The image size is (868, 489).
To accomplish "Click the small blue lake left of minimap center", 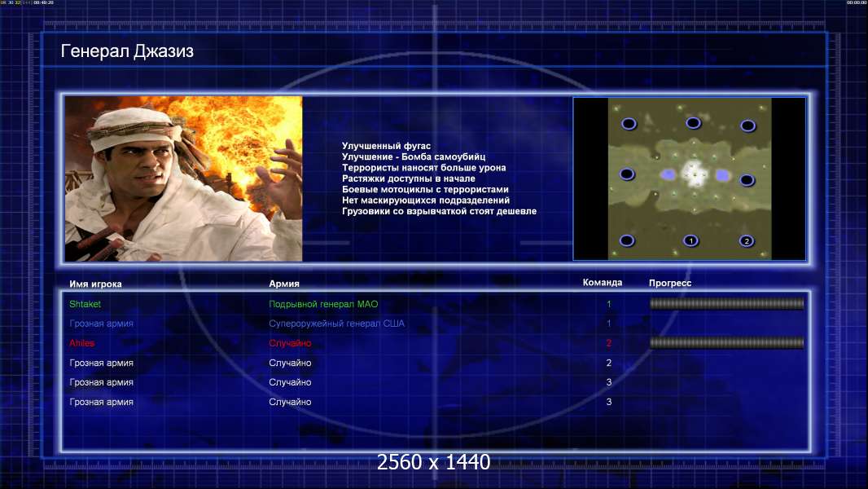I will [669, 174].
